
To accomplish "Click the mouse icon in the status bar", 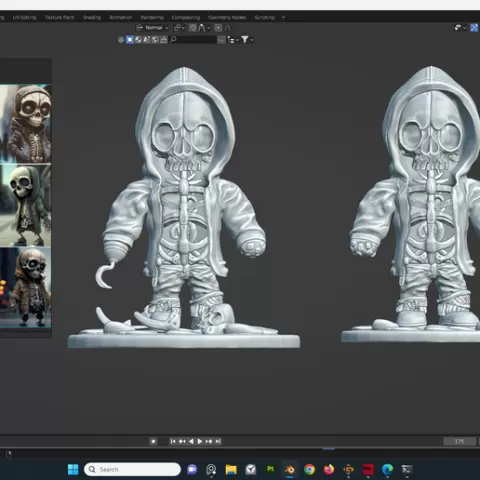I will pyautogui.click(x=9, y=454).
